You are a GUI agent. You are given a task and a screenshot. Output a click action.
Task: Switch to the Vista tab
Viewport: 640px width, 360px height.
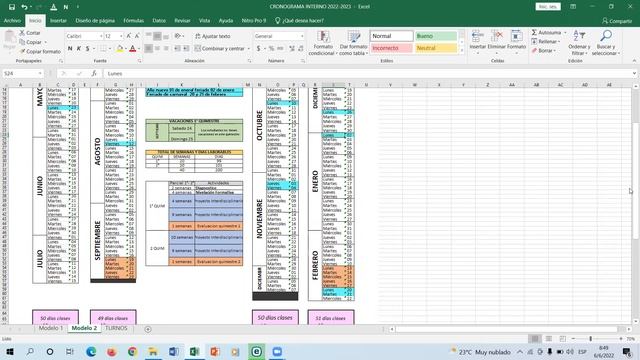[204, 20]
